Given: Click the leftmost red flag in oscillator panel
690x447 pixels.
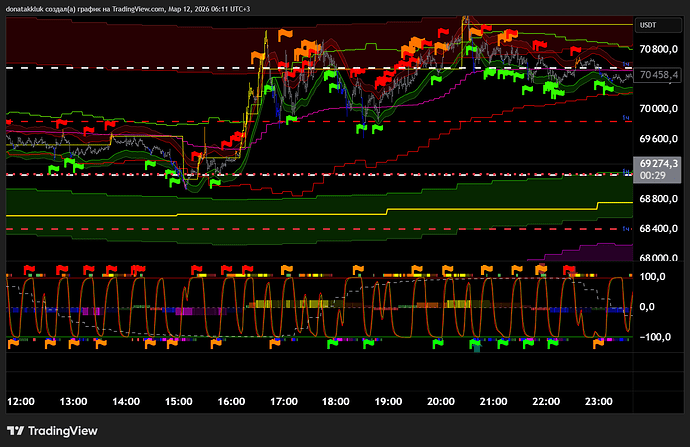Looking at the screenshot, I should click(x=29, y=269).
